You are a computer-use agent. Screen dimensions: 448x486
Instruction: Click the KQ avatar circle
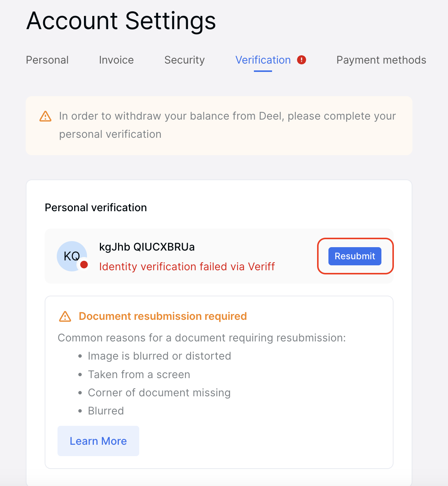72,256
